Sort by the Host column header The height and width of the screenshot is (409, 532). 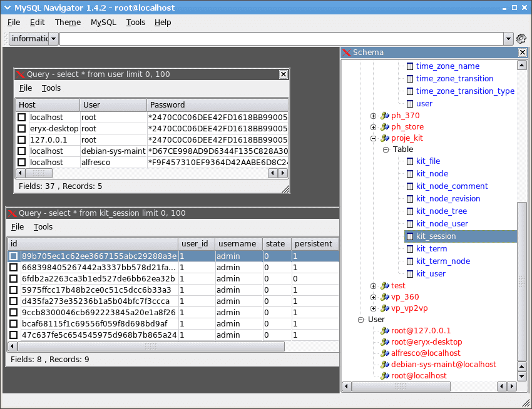pos(48,105)
